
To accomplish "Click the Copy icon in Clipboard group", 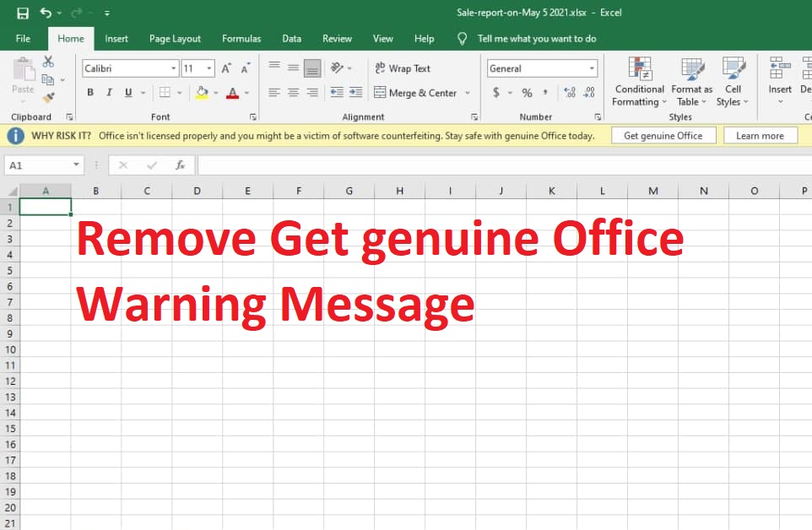I will pyautogui.click(x=47, y=79).
